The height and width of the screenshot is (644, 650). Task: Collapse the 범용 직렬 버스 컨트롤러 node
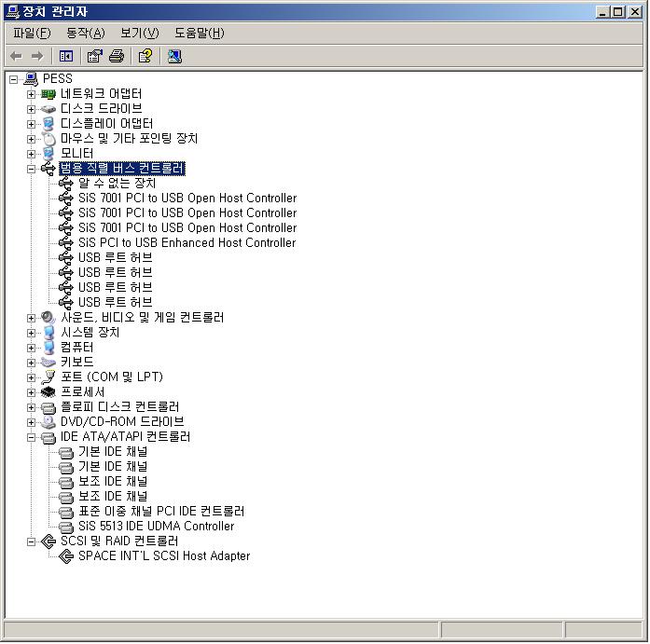[x=31, y=169]
